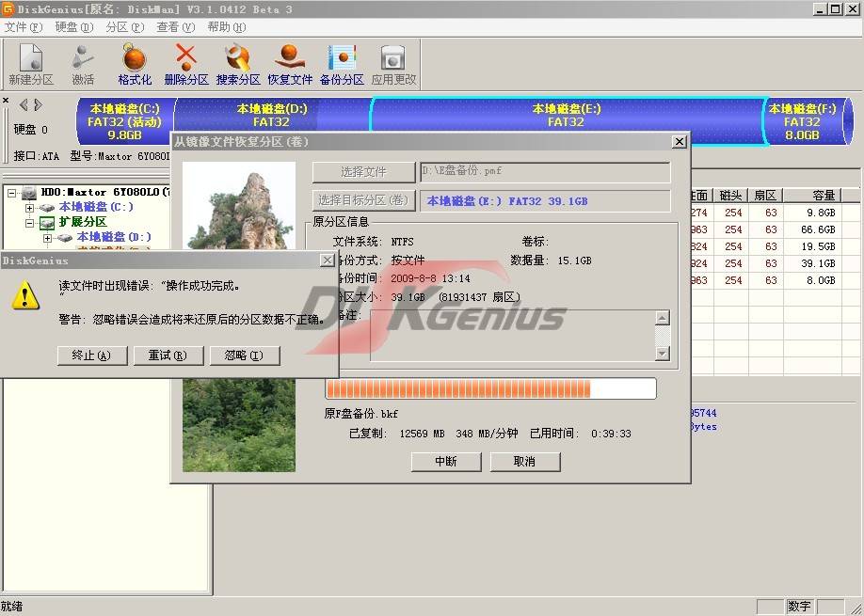Expand the 本地磁盘(C:) tree node

tap(29, 208)
